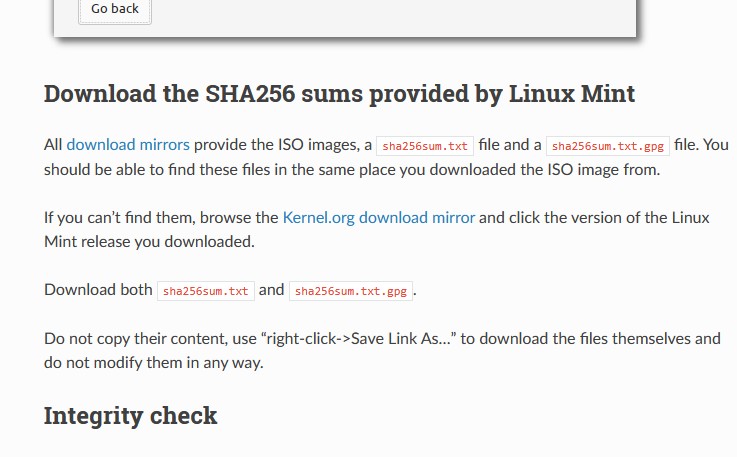The height and width of the screenshot is (457, 737).
Task: Open the download mirrors link
Action: click(x=128, y=145)
